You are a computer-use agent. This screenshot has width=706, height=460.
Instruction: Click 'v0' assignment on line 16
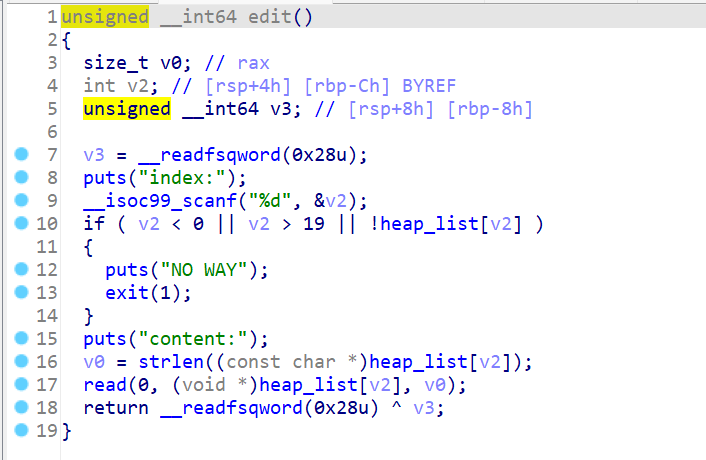[94, 362]
